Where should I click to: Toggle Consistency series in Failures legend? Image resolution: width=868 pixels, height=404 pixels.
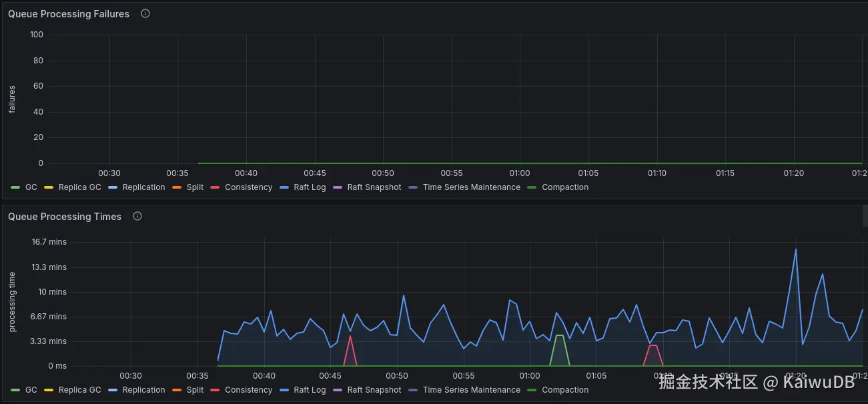click(x=242, y=187)
